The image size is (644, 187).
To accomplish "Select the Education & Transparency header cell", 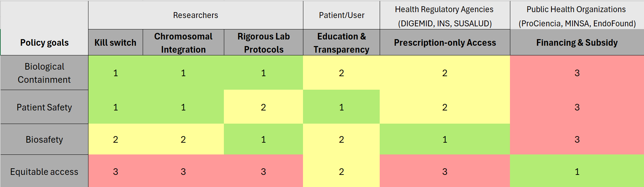I will (341, 43).
